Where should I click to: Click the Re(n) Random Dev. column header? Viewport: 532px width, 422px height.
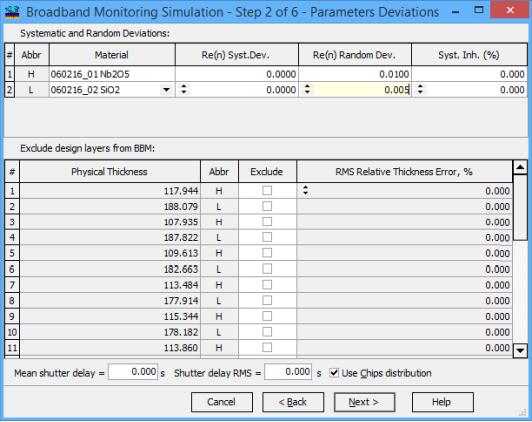[355, 55]
